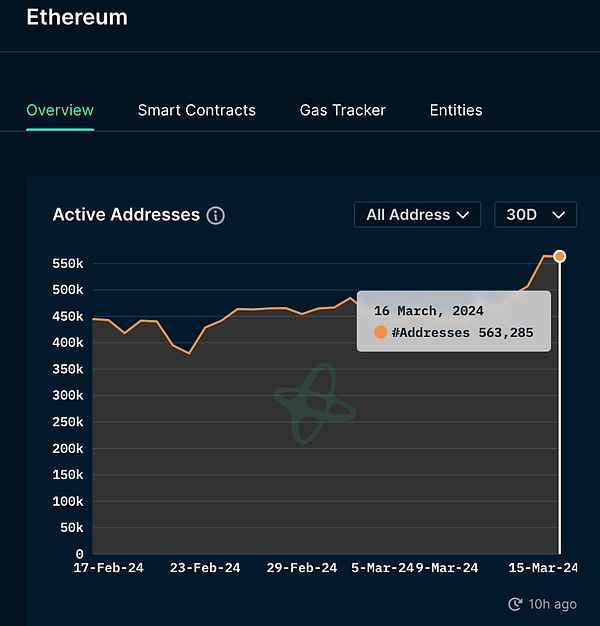This screenshot has height=626, width=600.
Task: Expand the 30D time range dropdown
Action: 535,215
